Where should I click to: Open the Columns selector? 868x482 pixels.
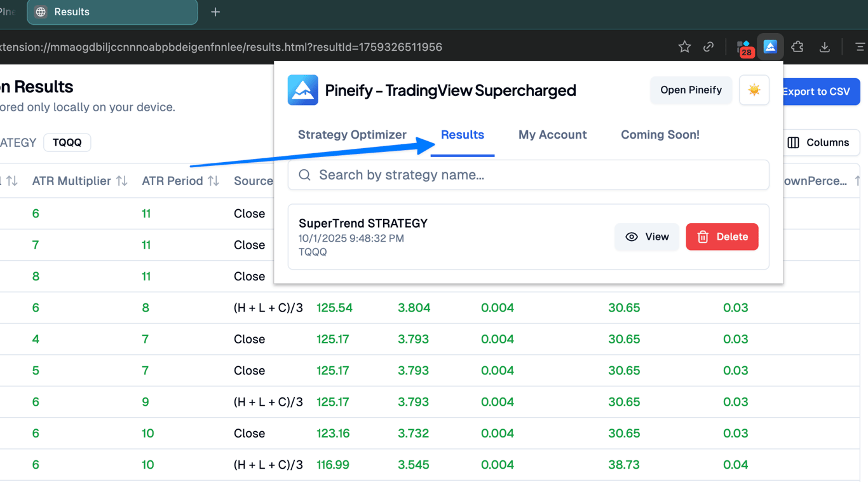coord(818,142)
